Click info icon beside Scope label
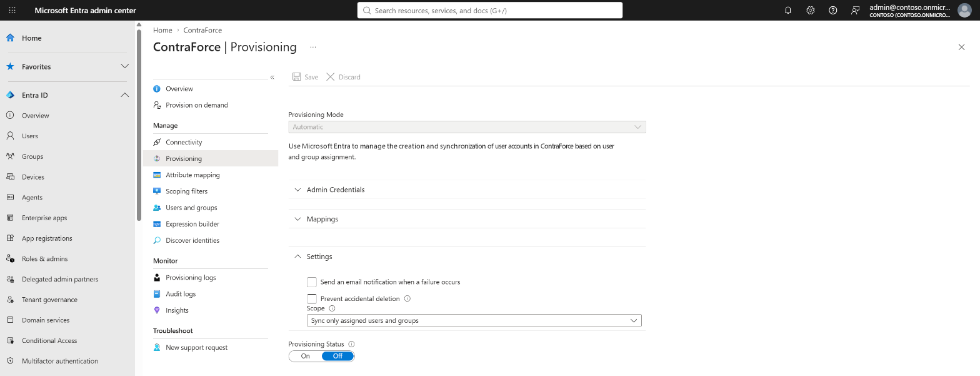980x376 pixels. click(x=332, y=308)
